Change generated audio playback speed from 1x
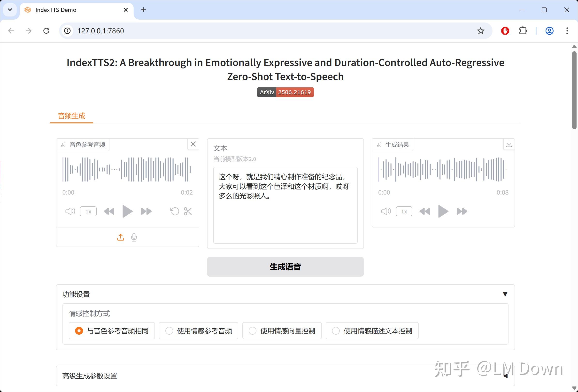The image size is (578, 392). coord(404,211)
